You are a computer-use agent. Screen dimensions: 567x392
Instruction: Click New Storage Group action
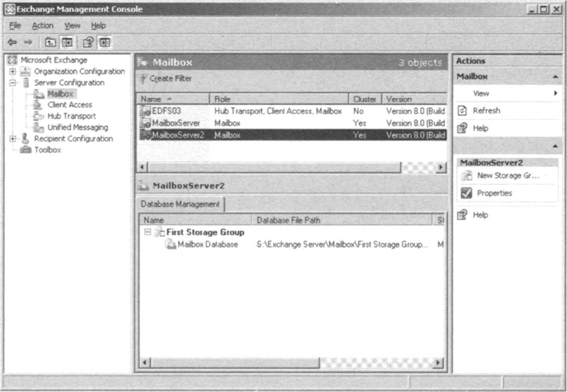508,175
